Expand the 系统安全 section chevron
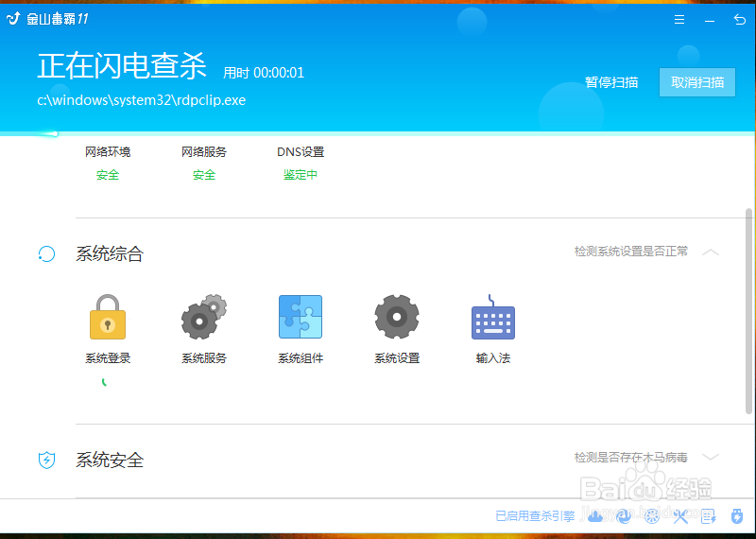756x539 pixels. pyautogui.click(x=711, y=457)
